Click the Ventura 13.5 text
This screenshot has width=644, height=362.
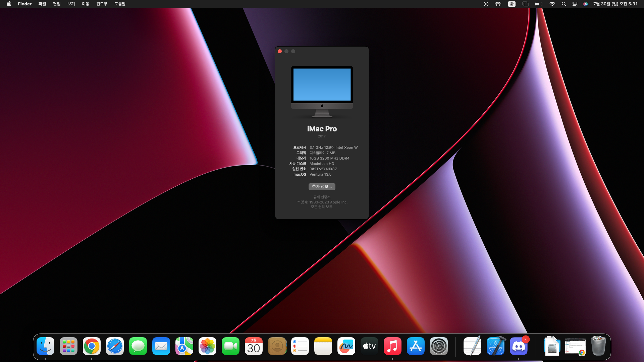click(x=320, y=174)
